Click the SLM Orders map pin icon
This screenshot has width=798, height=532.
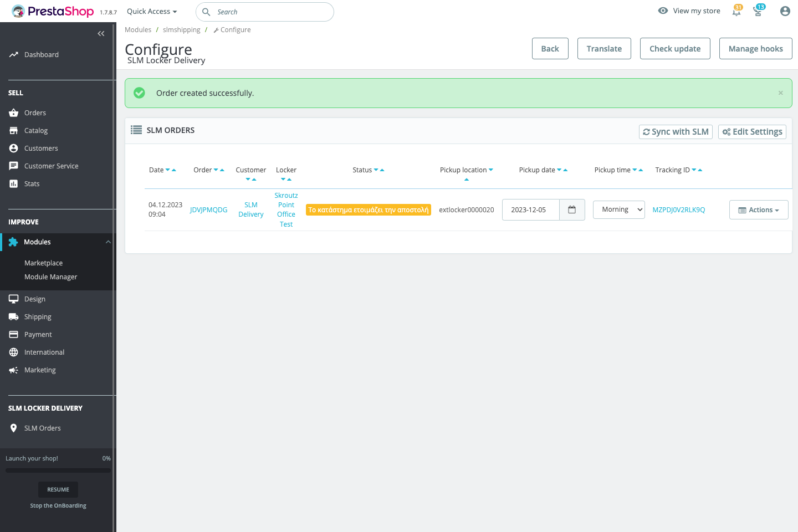[14, 428]
